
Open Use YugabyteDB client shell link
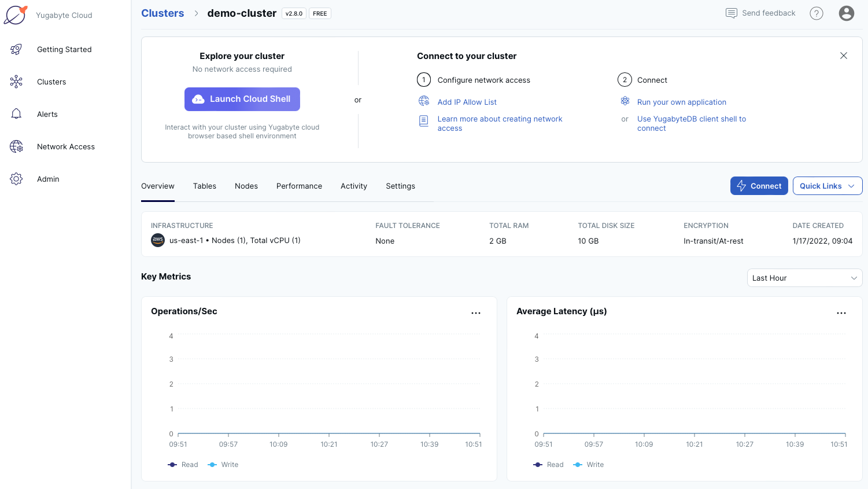pyautogui.click(x=692, y=123)
